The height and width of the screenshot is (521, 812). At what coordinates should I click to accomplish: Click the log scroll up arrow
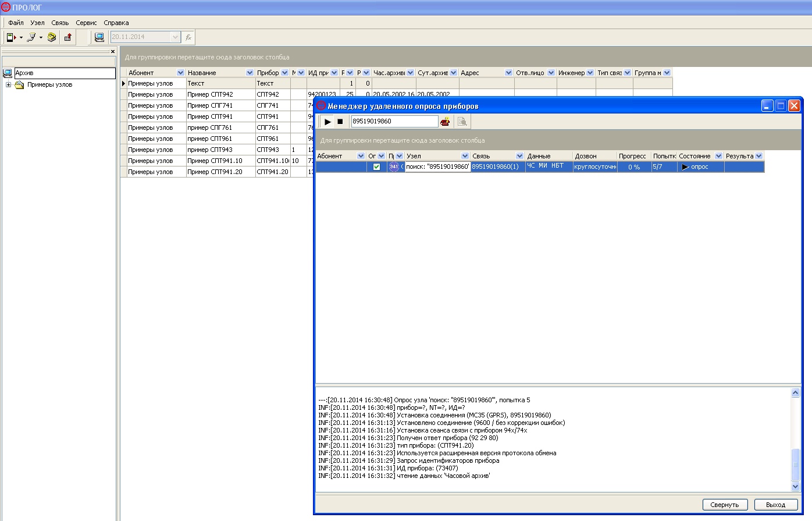[796, 394]
